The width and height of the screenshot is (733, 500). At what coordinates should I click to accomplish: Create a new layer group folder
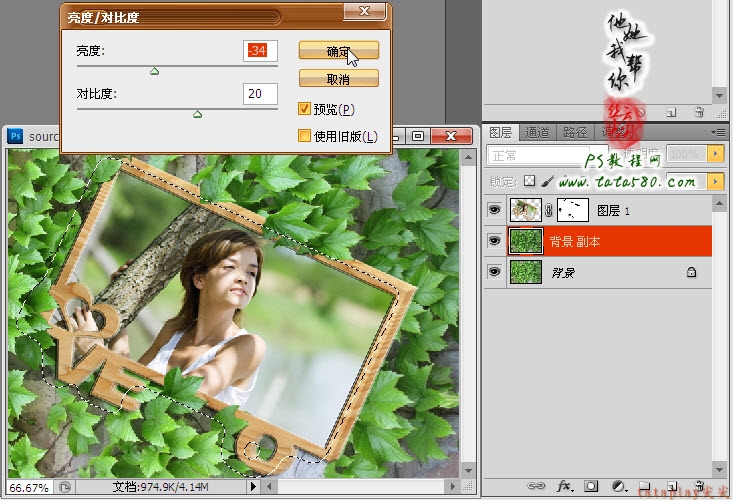(x=645, y=486)
